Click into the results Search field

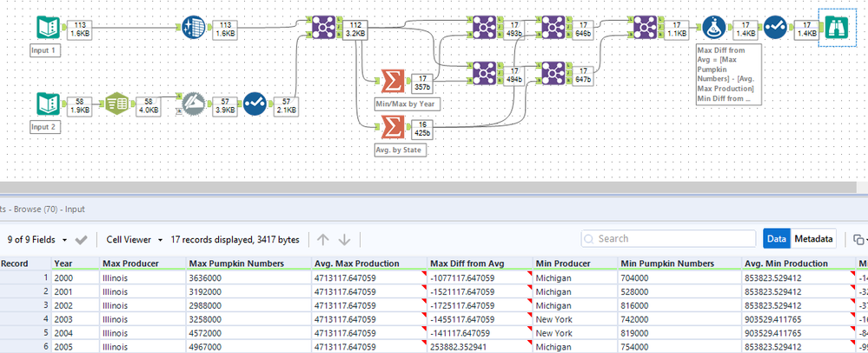coord(669,239)
